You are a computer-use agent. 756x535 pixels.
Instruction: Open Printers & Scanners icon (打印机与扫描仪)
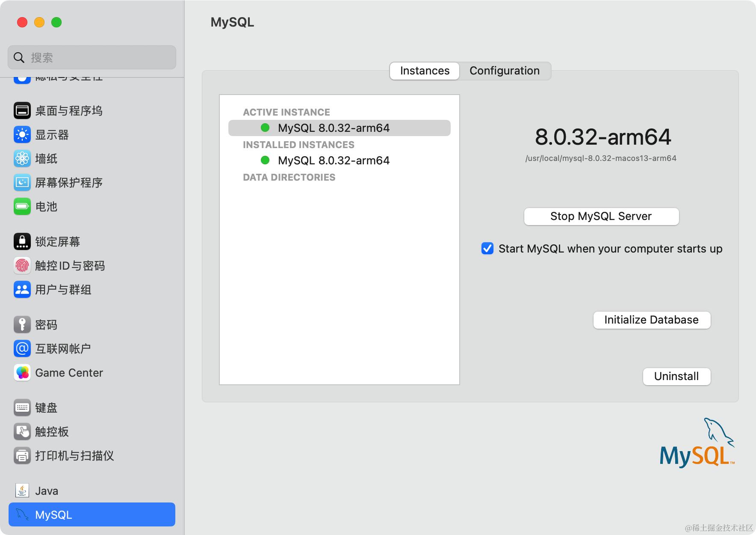tap(22, 456)
